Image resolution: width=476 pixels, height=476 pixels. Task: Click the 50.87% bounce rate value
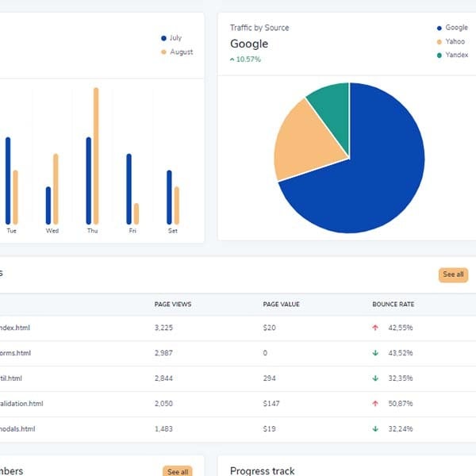click(x=401, y=404)
